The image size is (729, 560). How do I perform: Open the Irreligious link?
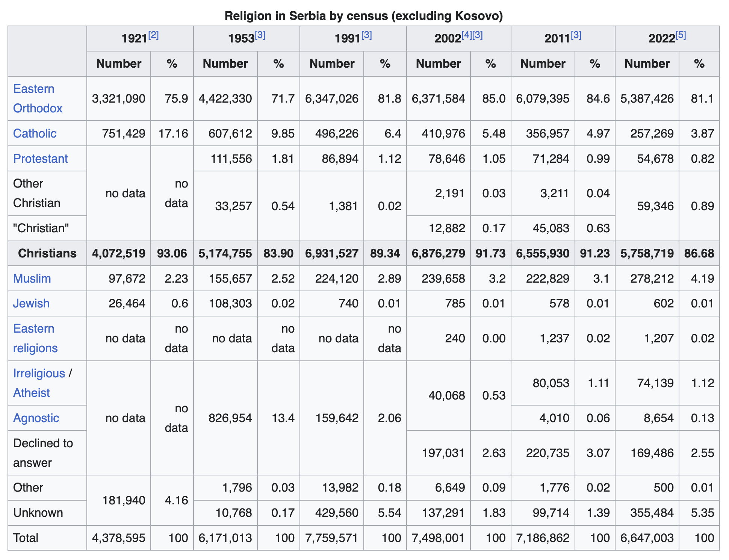click(39, 373)
